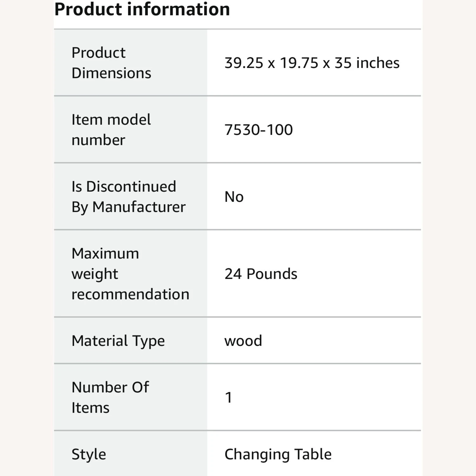Screen dimensions: 476x476
Task: Select the Product Dimensions label
Action: [x=111, y=63]
